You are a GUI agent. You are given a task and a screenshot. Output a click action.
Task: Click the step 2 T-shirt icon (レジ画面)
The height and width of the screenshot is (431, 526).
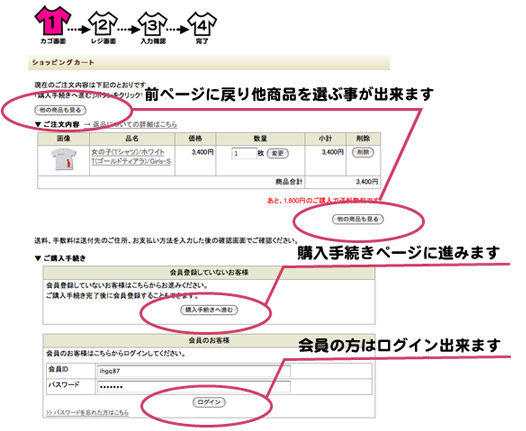(x=103, y=24)
